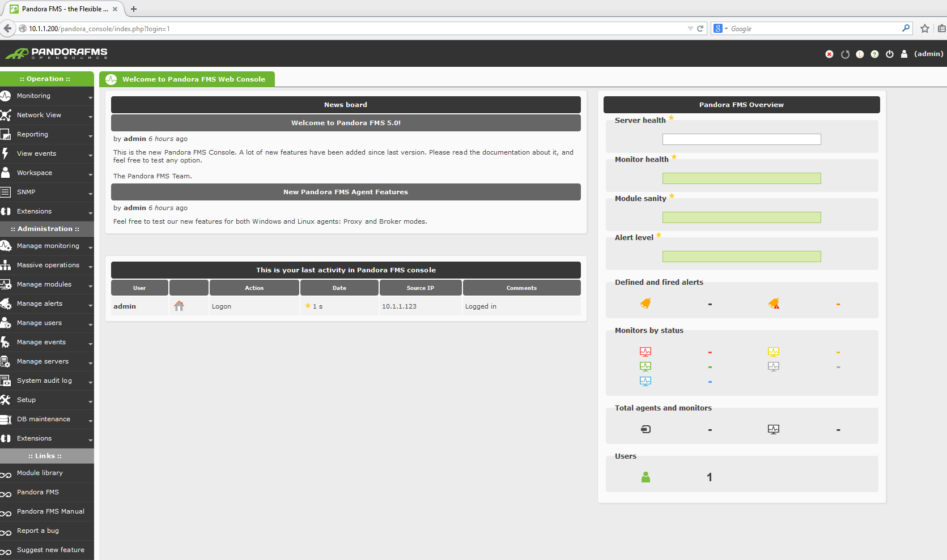Open a new browser tab
Screen dimensions: 947x560
tap(134, 9)
